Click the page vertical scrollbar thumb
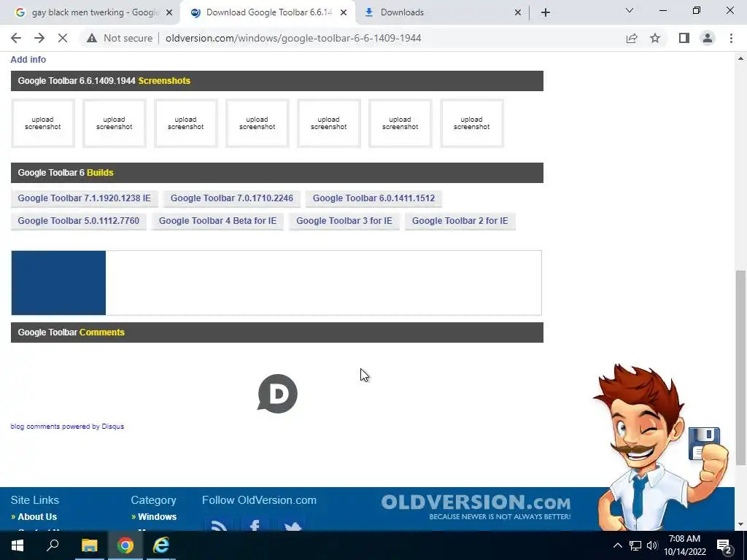 click(741, 367)
